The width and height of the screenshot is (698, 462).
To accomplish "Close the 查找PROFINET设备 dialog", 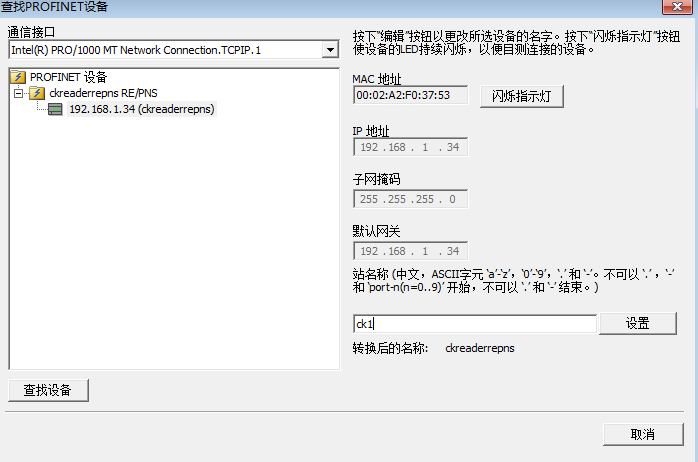I will 677,7.
